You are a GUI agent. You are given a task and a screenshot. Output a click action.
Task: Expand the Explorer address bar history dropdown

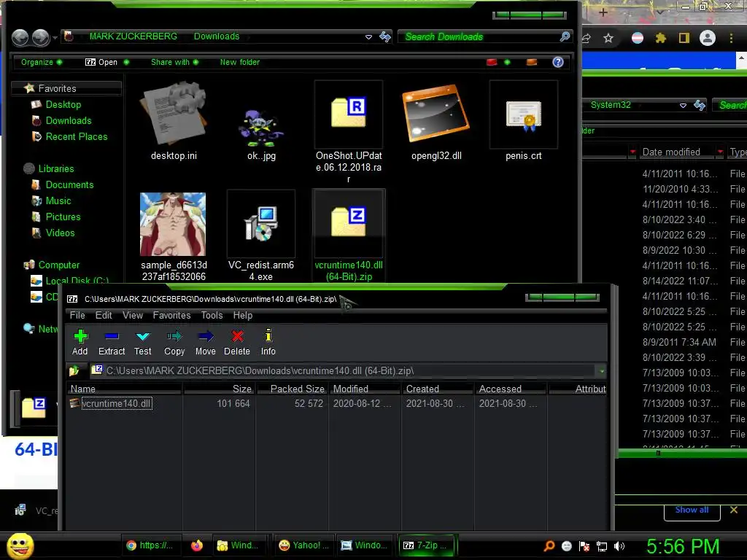point(368,36)
